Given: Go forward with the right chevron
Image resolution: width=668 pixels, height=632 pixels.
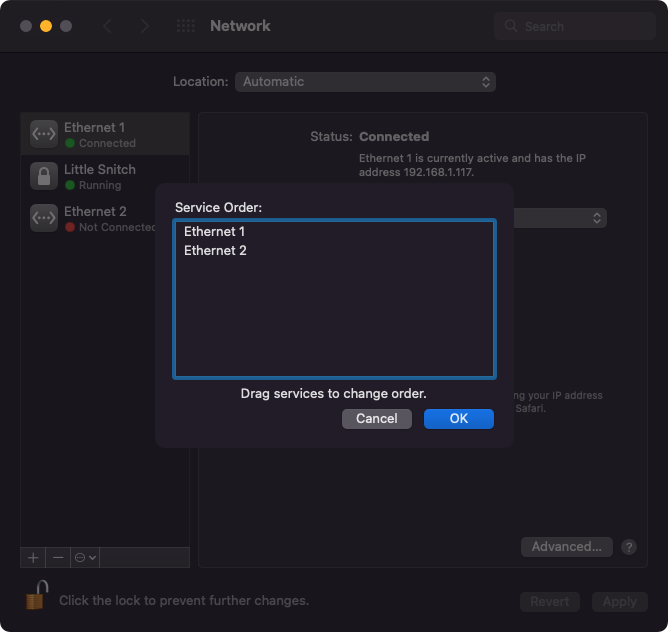Looking at the screenshot, I should 145,26.
